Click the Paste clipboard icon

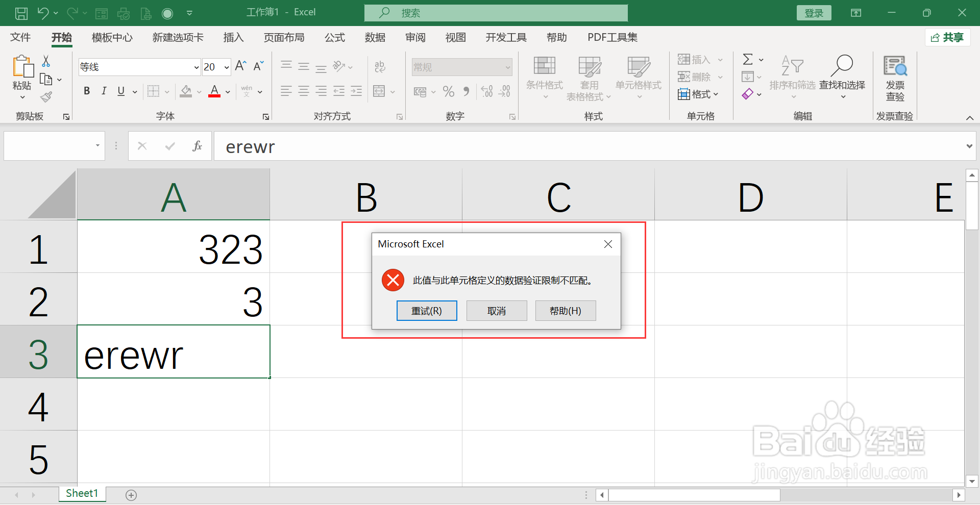coord(22,66)
